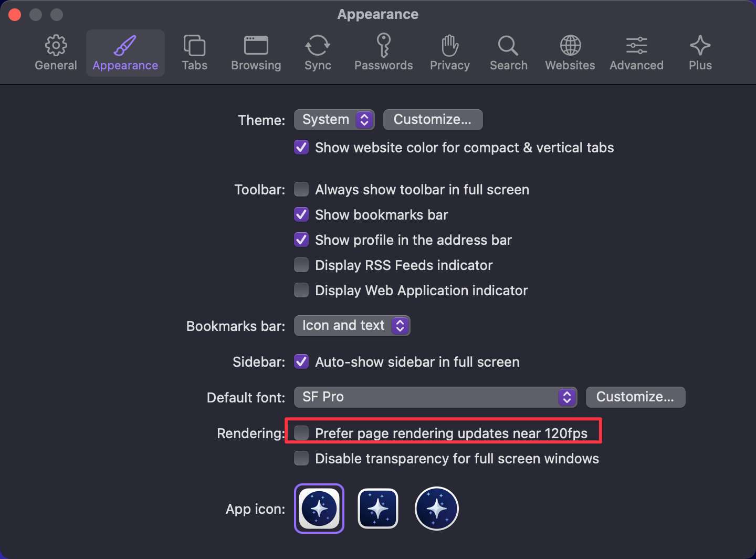Open the General settings pane
The image size is (756, 559).
56,53
